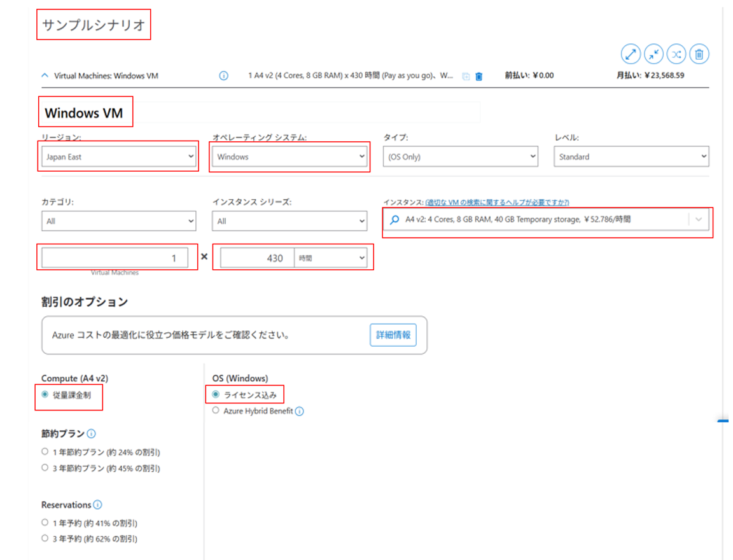Click the rearrange shuffle circular icon
This screenshot has width=733, height=560.
pos(676,55)
